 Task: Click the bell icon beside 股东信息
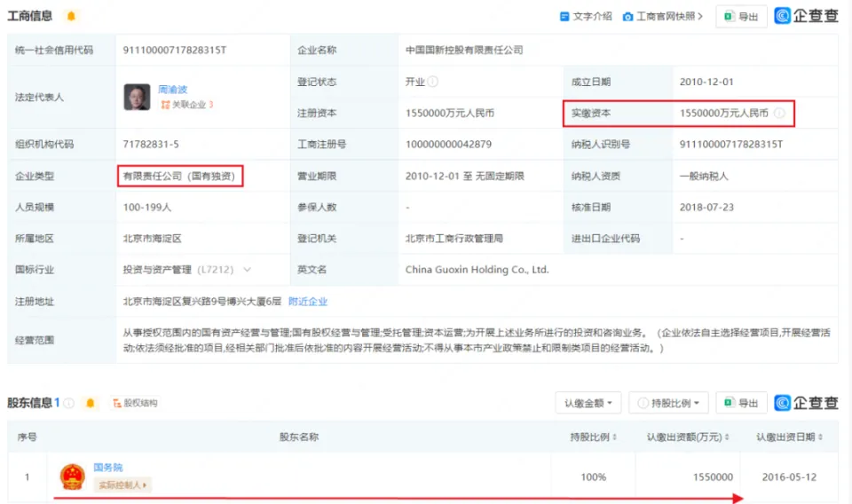[90, 403]
